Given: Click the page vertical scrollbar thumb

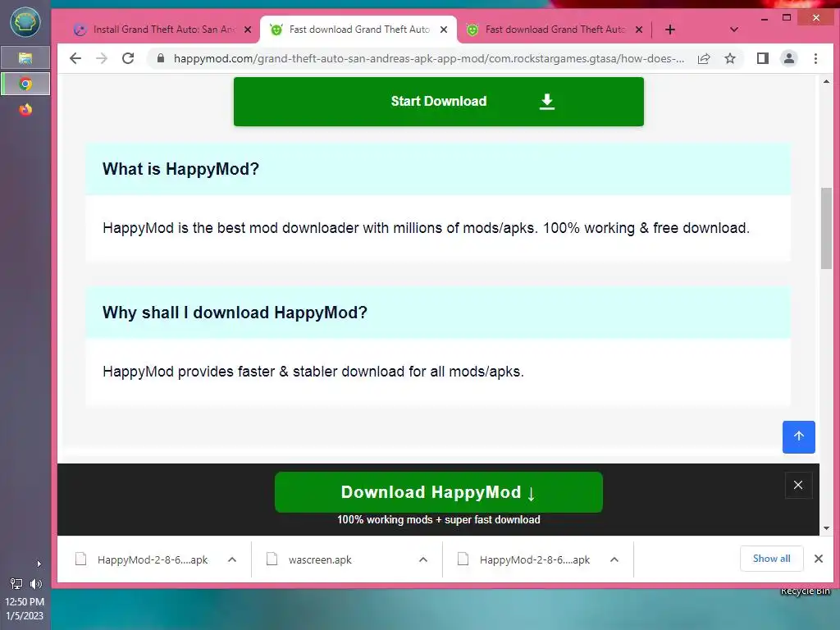Looking at the screenshot, I should tap(826, 228).
